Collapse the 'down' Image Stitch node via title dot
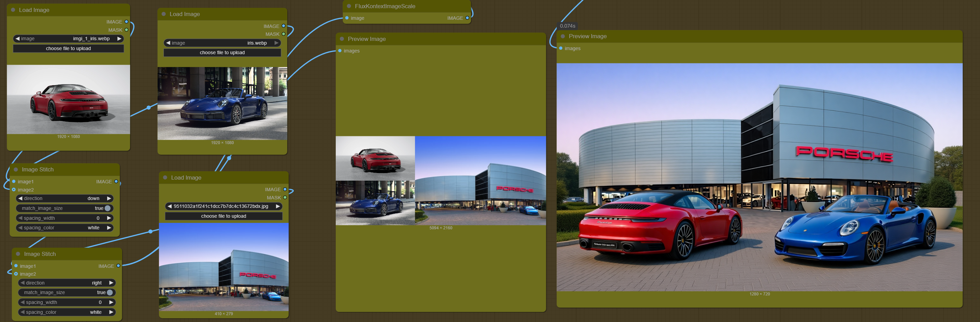Screen dimensions: 980x322 [x=16, y=169]
